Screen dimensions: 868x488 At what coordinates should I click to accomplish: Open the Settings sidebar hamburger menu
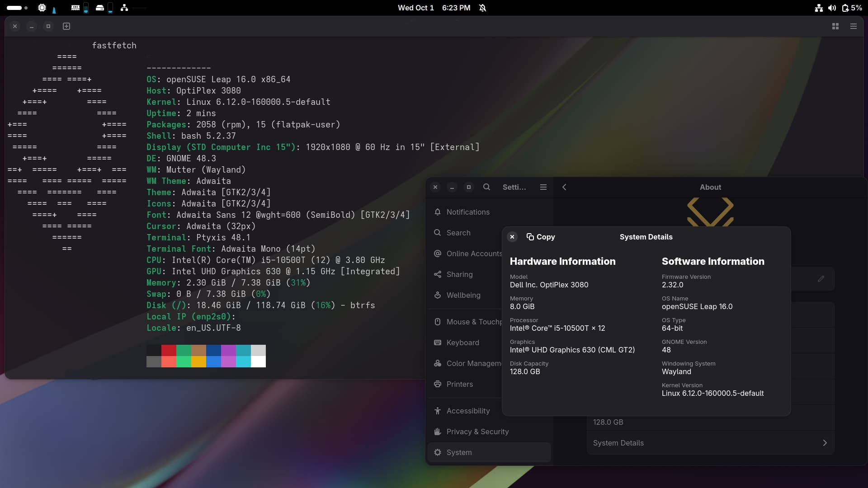[543, 187]
